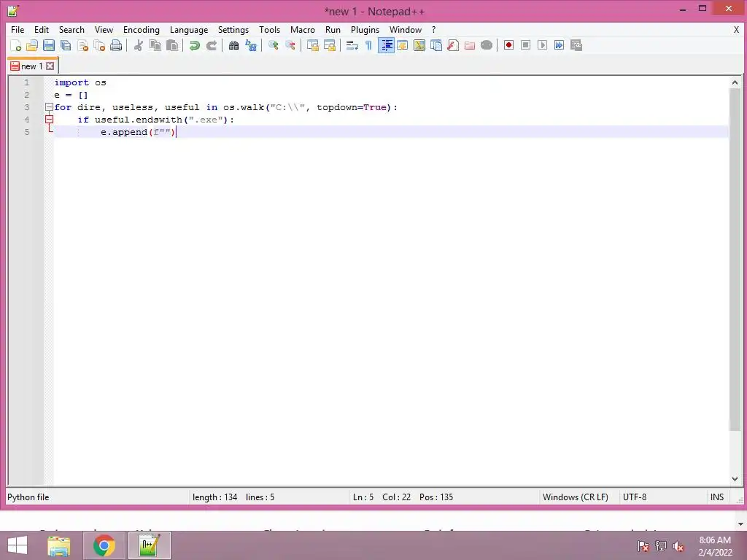Toggle show all characters pilcrow icon
This screenshot has width=747, height=560.
(368, 45)
